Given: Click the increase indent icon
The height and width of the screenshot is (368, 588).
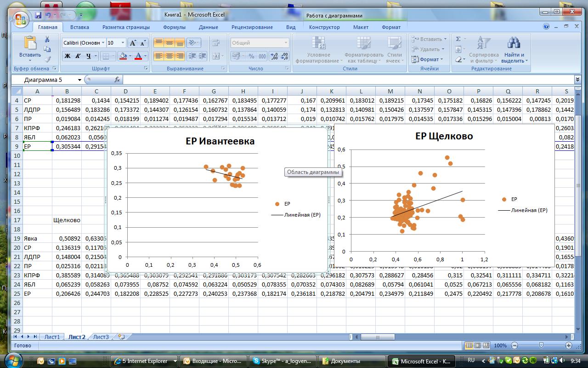Looking at the screenshot, I should click(203, 56).
